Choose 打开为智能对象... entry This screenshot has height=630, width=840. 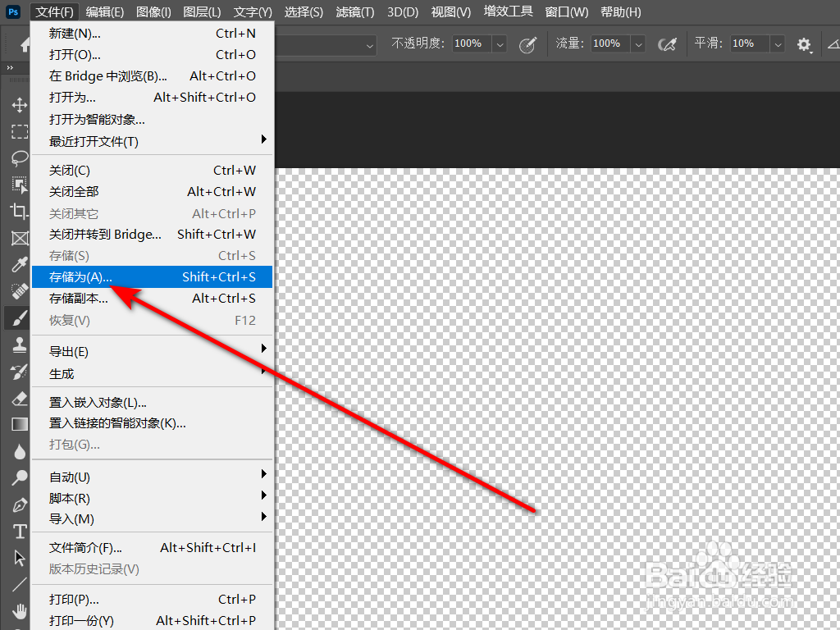click(152, 120)
